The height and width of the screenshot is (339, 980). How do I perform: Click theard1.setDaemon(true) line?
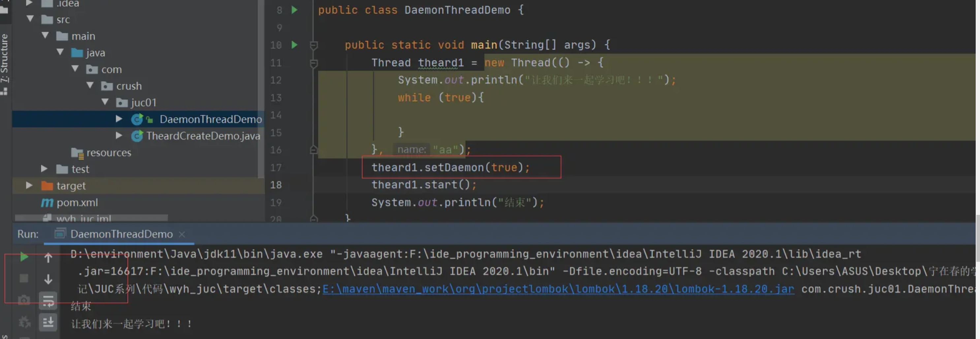coord(451,168)
